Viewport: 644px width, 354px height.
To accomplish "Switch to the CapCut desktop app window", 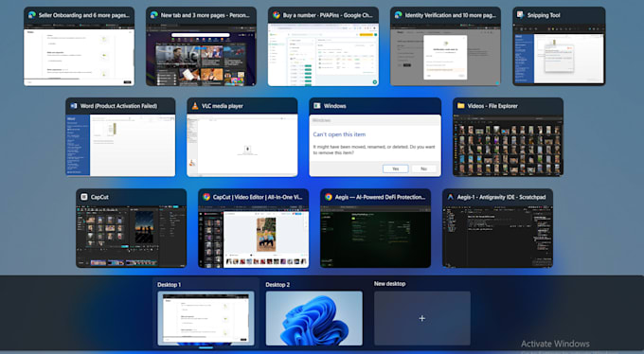I will click(x=131, y=228).
